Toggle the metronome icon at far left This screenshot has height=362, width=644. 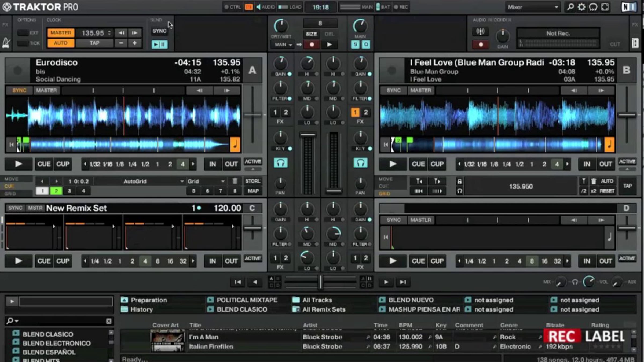pyautogui.click(x=6, y=43)
